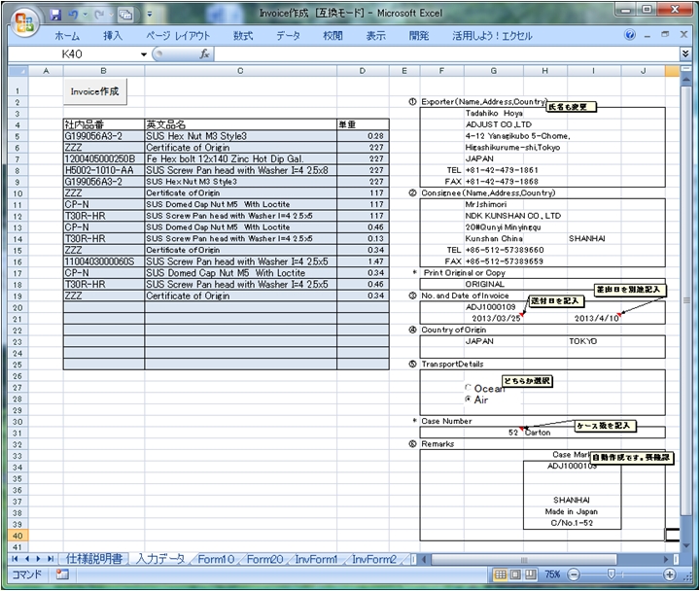Select cell with H5002-1010-AA
The image size is (700, 591).
click(x=104, y=170)
